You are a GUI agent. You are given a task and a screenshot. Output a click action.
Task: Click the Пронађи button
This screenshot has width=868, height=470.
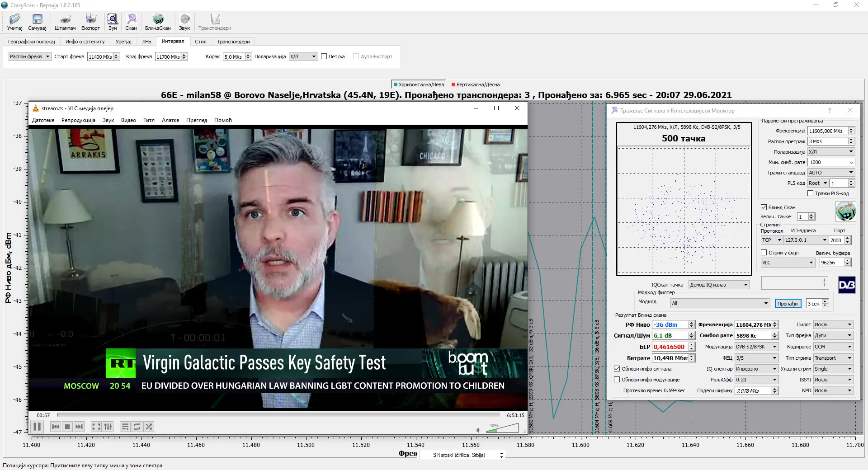788,304
